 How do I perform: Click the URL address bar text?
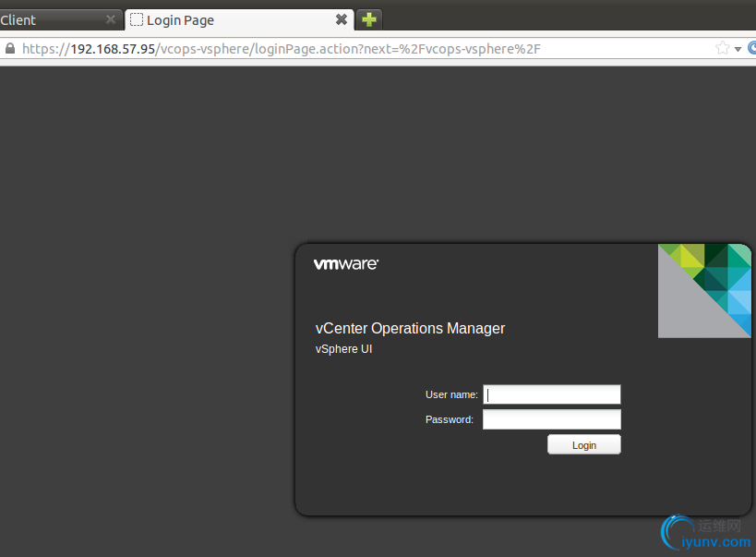282,49
